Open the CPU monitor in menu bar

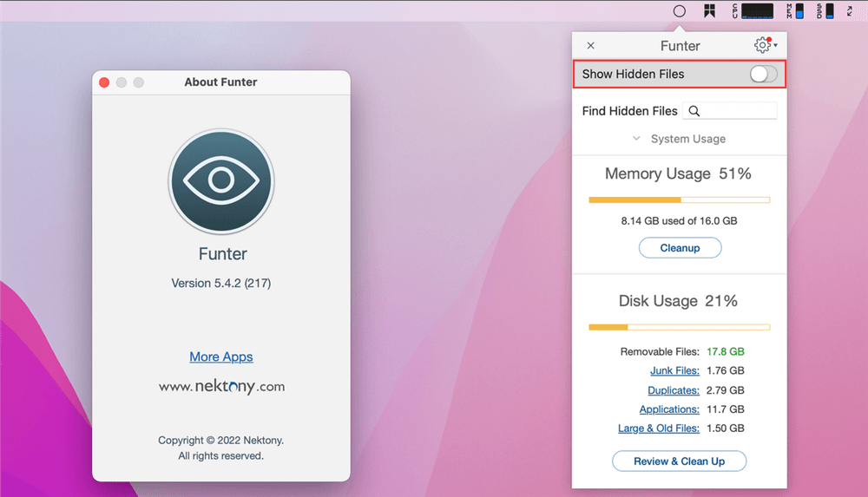(753, 11)
